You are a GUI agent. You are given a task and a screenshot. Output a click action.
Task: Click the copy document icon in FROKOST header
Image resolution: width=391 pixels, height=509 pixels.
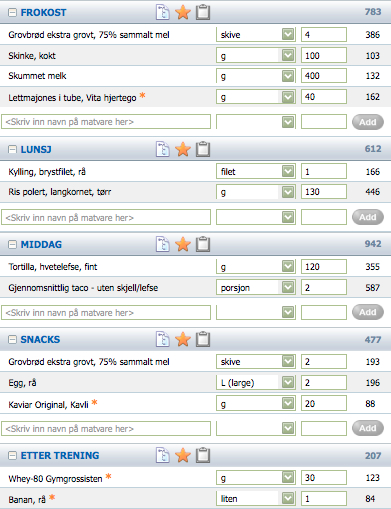tap(163, 12)
